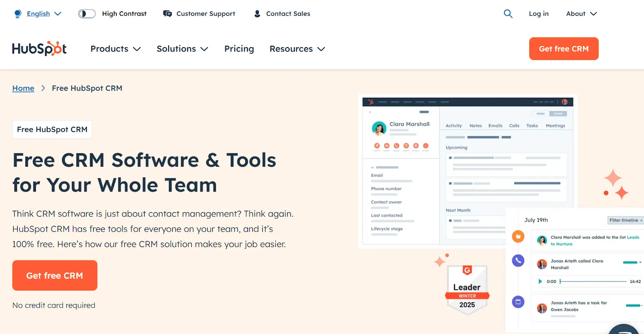This screenshot has width=644, height=334.
Task: Click the G2 Leader Winter 2025 badge
Action: pos(467,289)
